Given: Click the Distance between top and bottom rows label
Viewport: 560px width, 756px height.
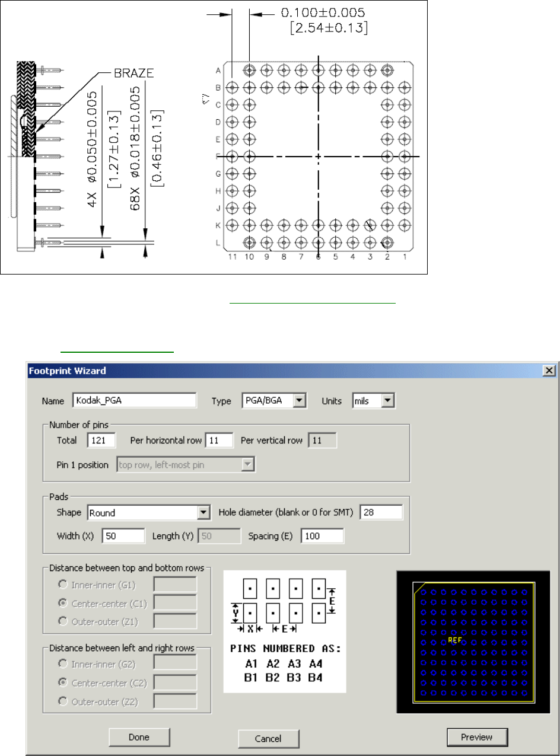Looking at the screenshot, I should (126, 568).
